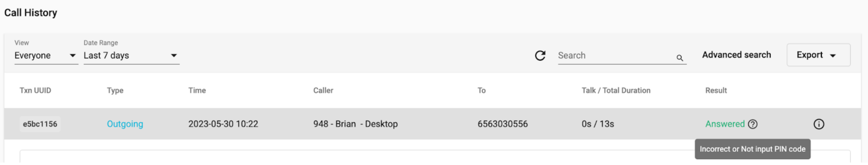The height and width of the screenshot is (165, 868).
Task: Click the e5bc1156 transaction UUID chip
Action: 40,124
